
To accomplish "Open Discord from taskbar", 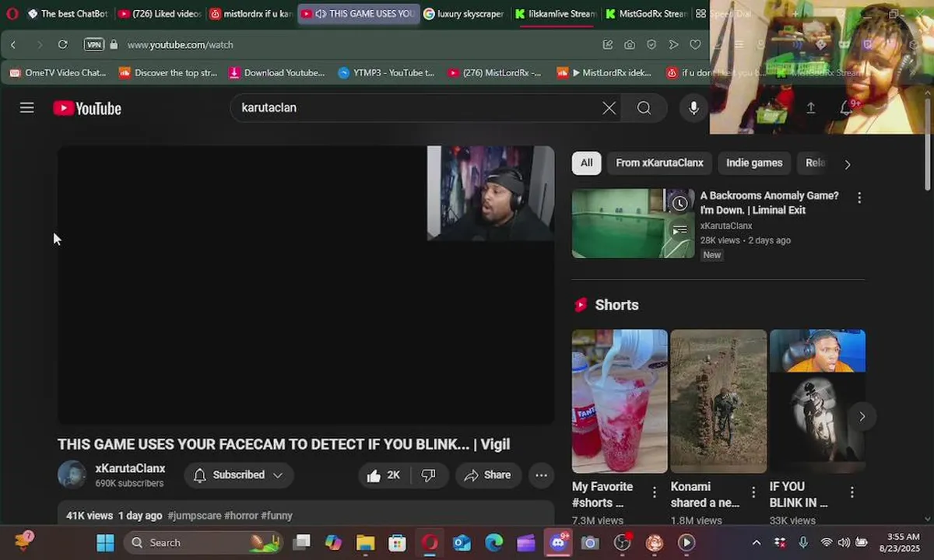I will pyautogui.click(x=558, y=543).
